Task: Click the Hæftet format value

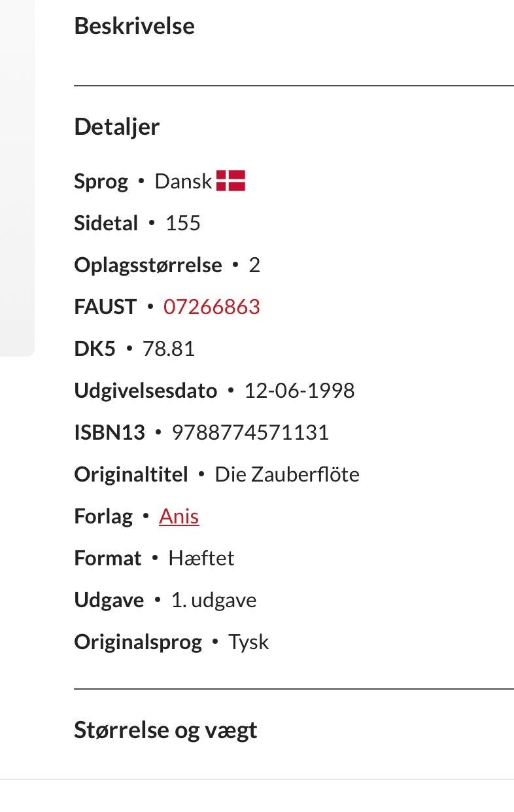Action: [201, 558]
